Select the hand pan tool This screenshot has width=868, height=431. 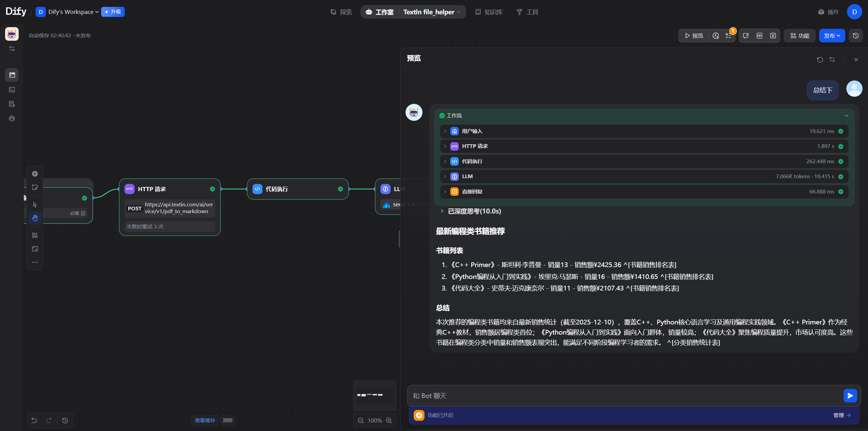coord(35,218)
